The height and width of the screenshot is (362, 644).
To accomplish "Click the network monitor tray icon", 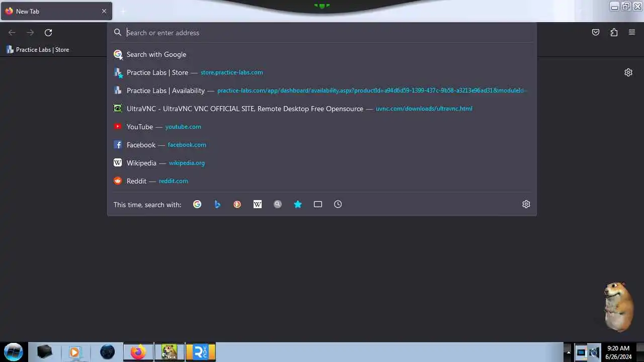I will [x=581, y=352].
